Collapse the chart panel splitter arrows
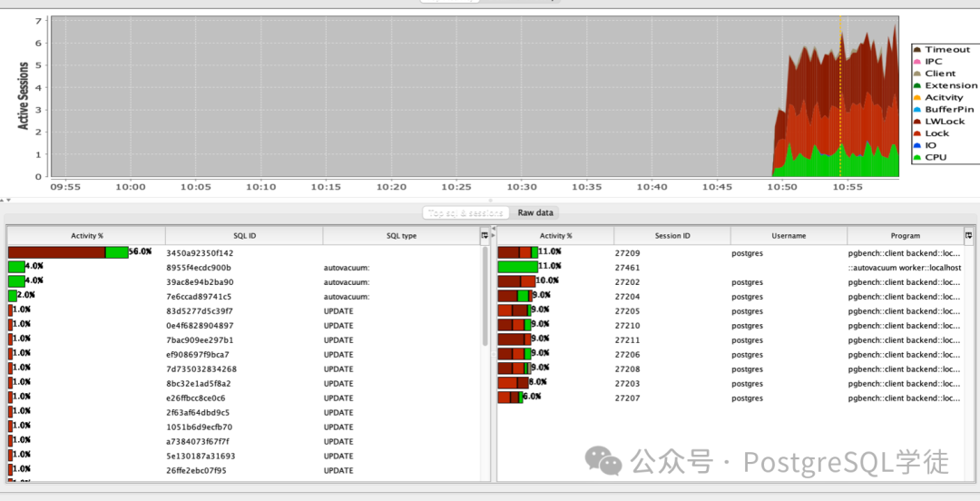The width and height of the screenshot is (980, 501). point(5,201)
